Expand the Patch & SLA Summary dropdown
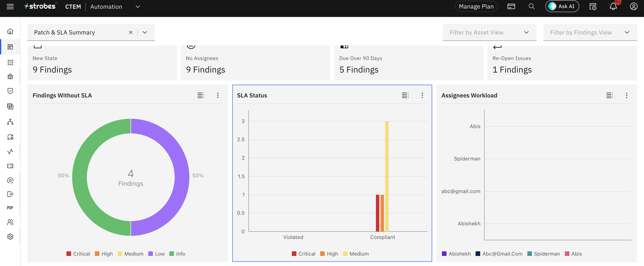The height and width of the screenshot is (266, 644). tap(145, 33)
